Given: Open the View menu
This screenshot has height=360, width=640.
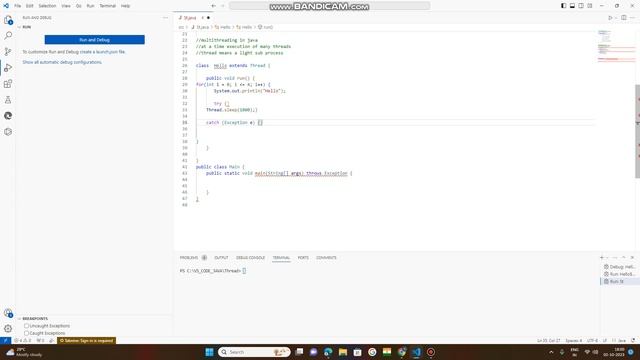Looking at the screenshot, I should (66, 6).
